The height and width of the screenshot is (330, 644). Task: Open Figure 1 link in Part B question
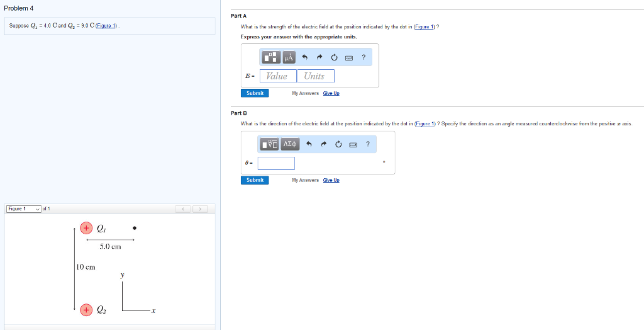(425, 123)
